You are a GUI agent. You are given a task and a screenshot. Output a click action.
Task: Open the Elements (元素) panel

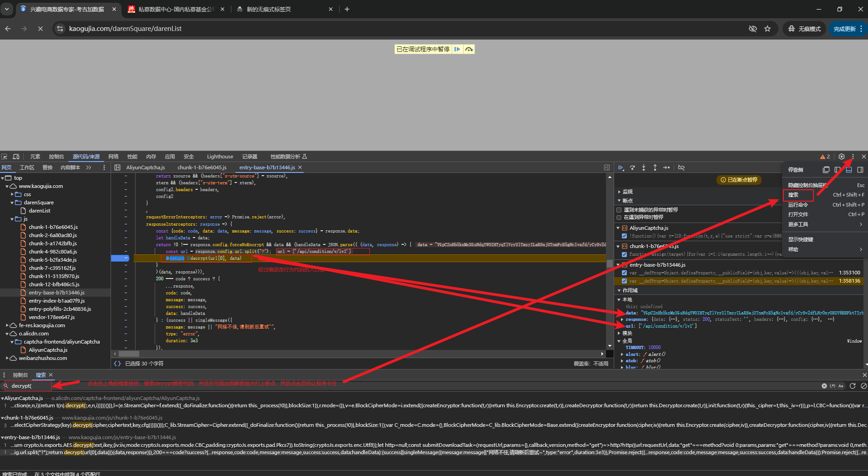(35, 157)
